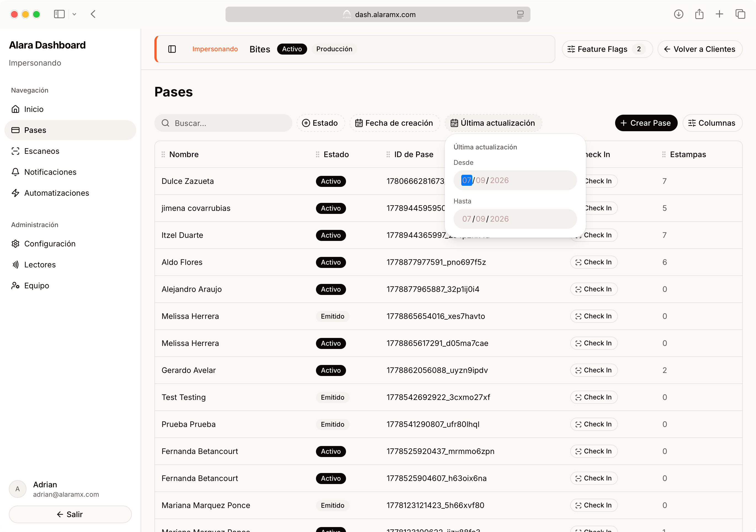Click the NFC waves icon beside Lectores

tap(15, 265)
